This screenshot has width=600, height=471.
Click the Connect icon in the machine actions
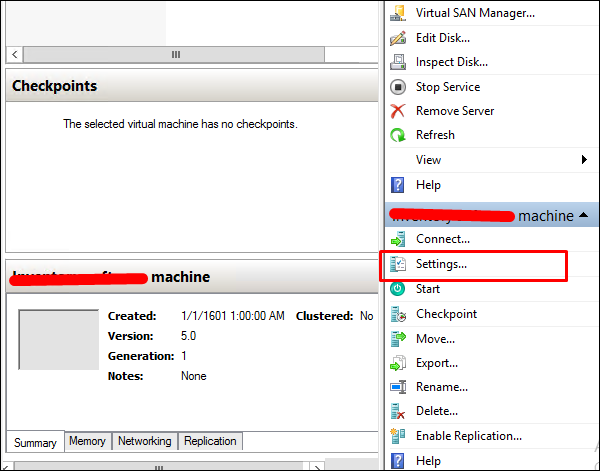click(398, 239)
